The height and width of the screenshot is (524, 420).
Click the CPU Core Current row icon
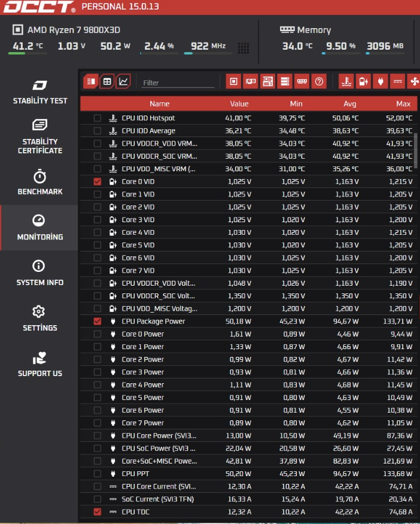[x=113, y=486]
